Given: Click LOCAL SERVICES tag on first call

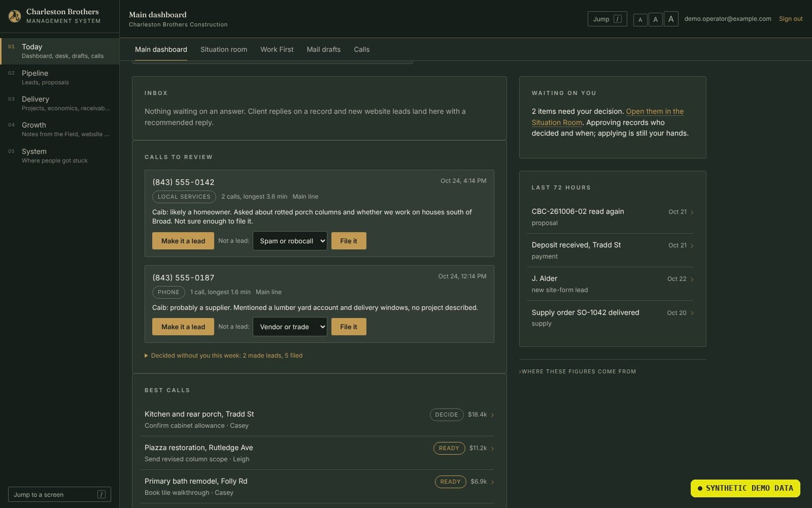Looking at the screenshot, I should tap(184, 197).
